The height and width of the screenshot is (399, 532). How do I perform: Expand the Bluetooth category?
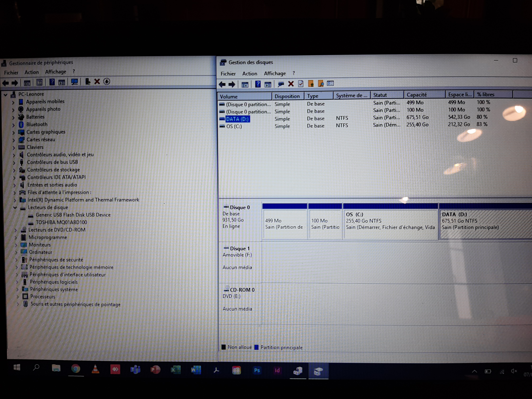(x=13, y=125)
